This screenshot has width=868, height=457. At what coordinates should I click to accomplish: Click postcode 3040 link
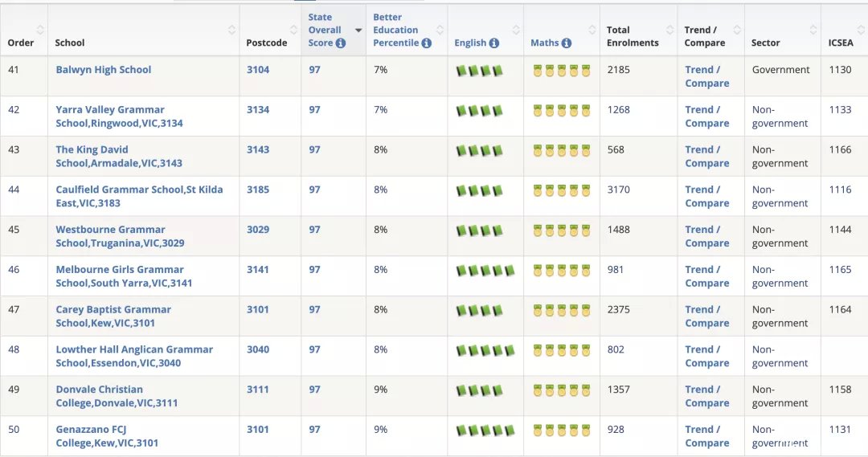(258, 349)
